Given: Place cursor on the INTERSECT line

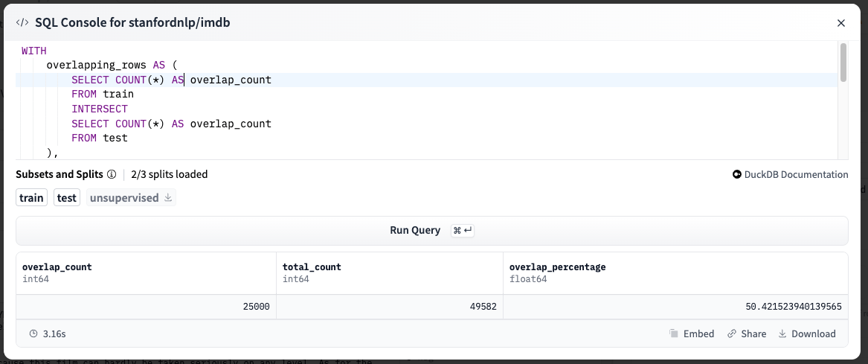Looking at the screenshot, I should pos(100,109).
